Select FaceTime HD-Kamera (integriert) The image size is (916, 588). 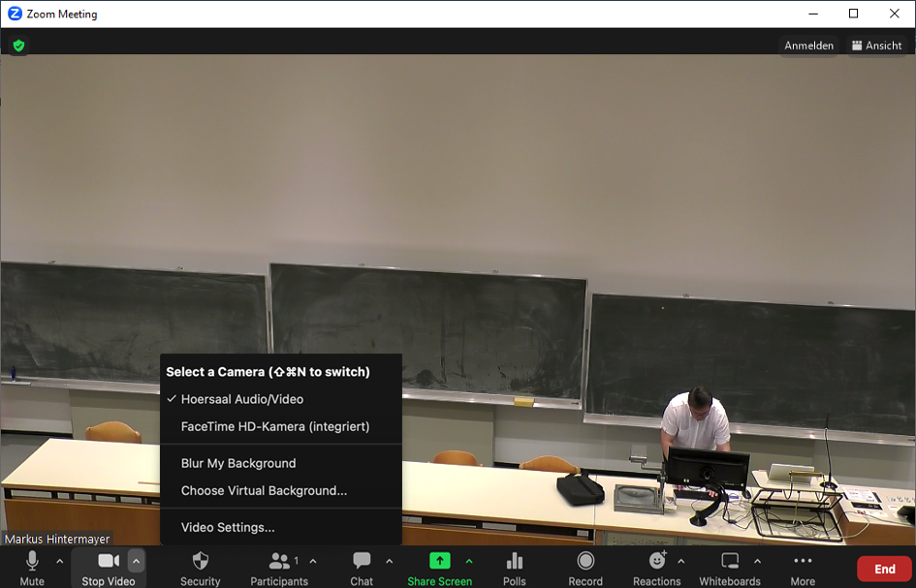tap(281, 427)
